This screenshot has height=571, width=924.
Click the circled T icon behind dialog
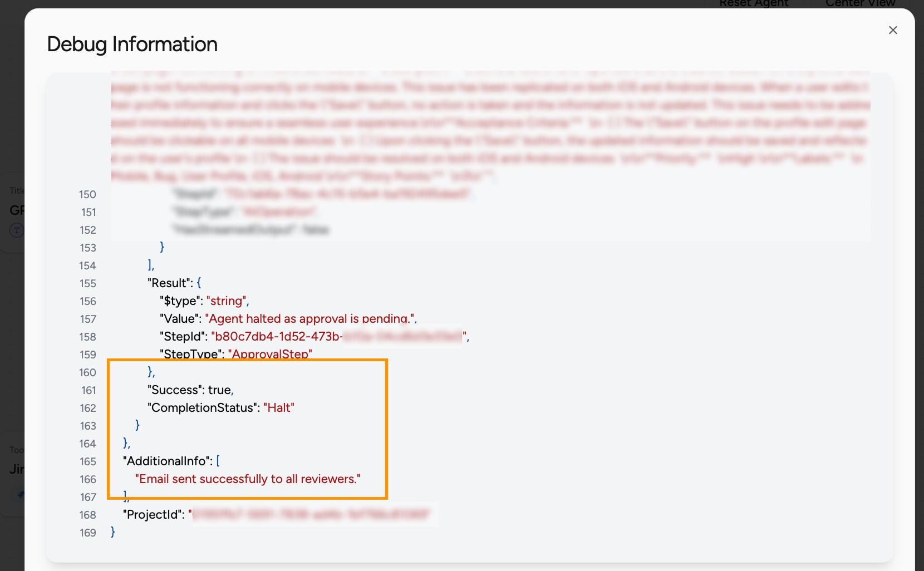[x=17, y=230]
